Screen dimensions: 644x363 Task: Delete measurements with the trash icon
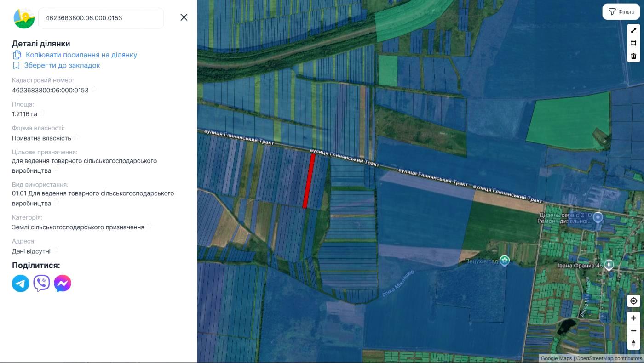[633, 56]
